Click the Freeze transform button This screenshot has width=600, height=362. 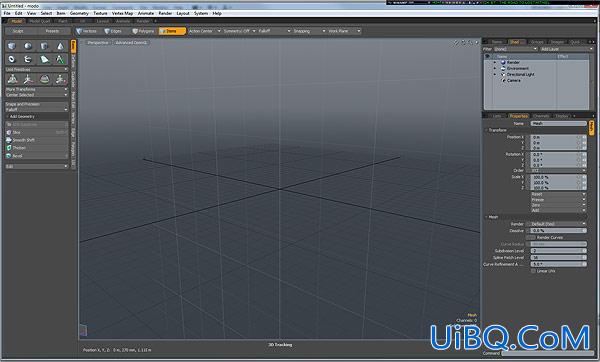click(x=558, y=200)
